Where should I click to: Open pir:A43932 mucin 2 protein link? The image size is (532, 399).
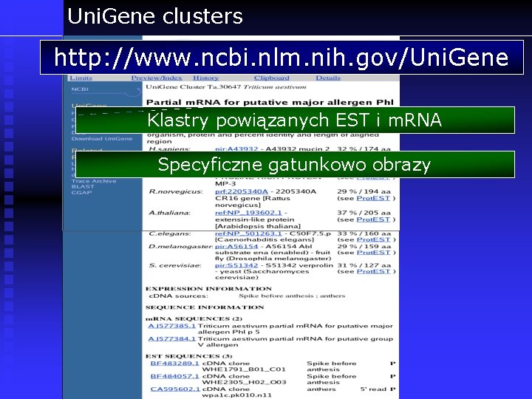(236, 149)
